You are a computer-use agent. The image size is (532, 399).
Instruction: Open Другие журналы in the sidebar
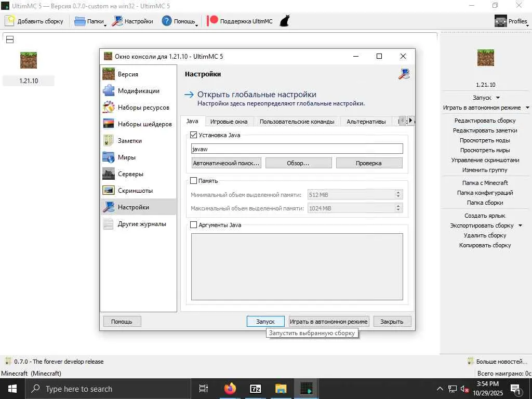138,223
